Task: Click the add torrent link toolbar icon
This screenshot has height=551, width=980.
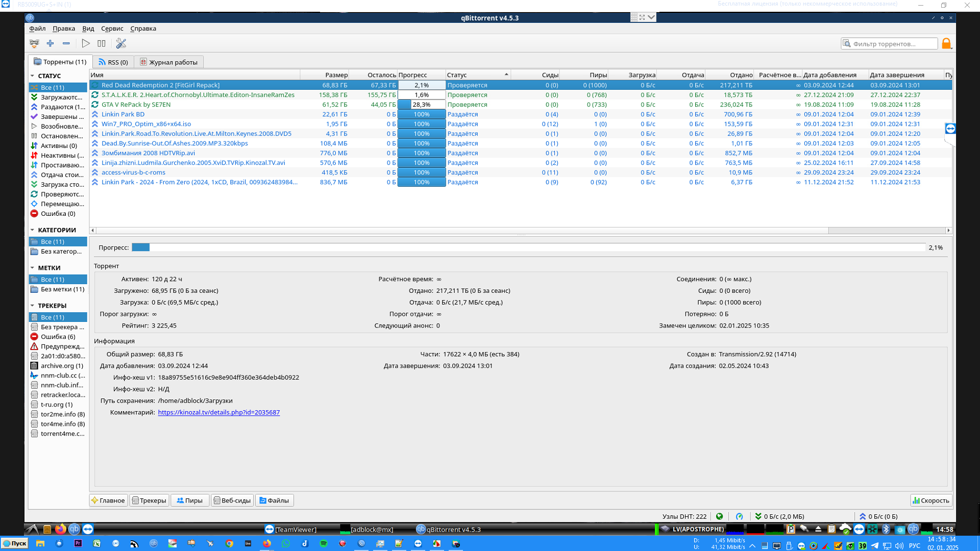Action: [34, 43]
